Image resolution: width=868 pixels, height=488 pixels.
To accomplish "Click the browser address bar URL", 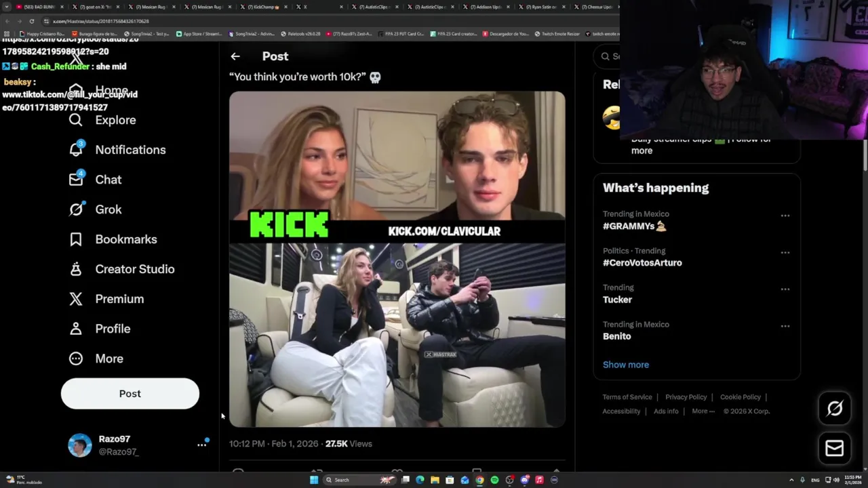I will 100,21.
